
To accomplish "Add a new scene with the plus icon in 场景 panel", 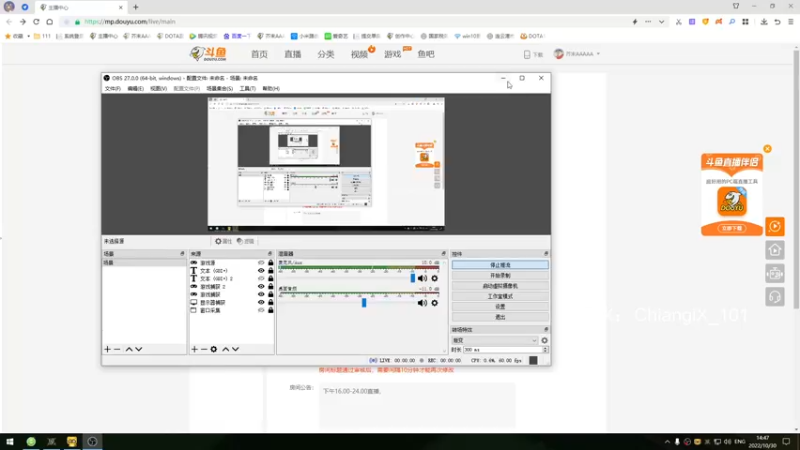I will coord(108,349).
